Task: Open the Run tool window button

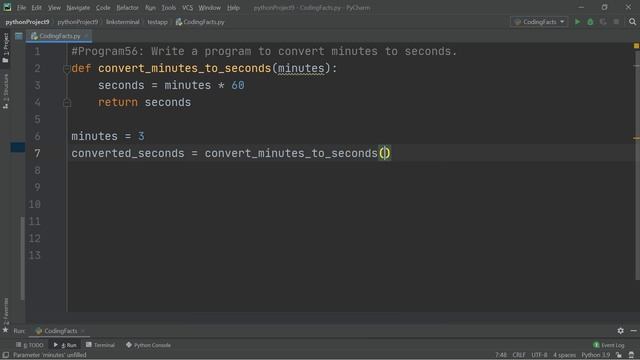Action: 65,345
